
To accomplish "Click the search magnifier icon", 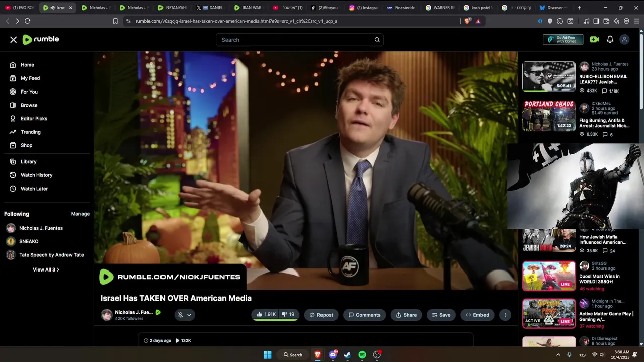I will tap(377, 40).
